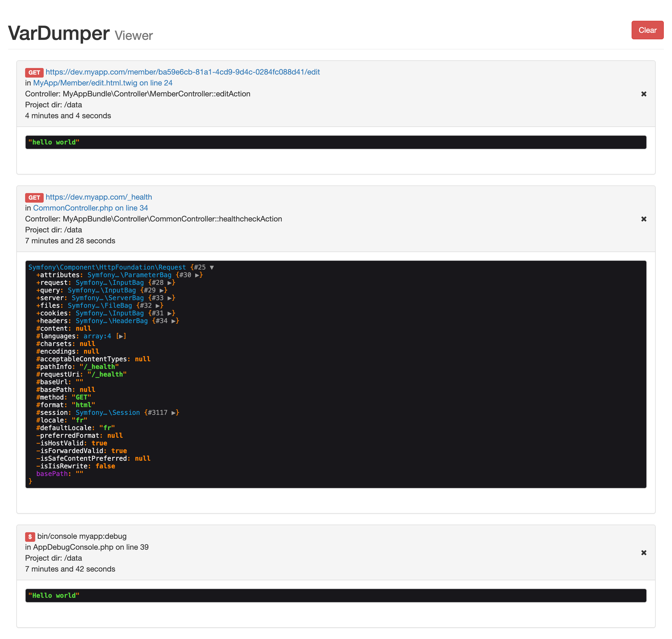Expand the query InputBag #29
Image resolution: width=672 pixels, height=639 pixels.
pos(162,291)
